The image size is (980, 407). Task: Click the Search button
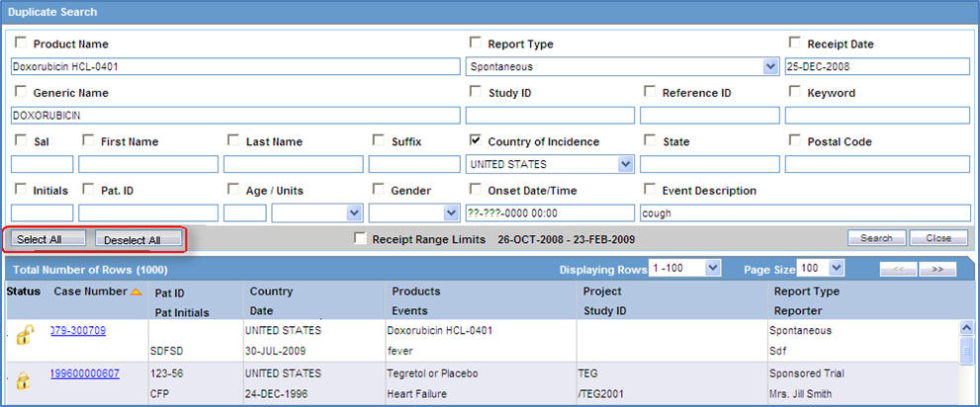coord(876,238)
